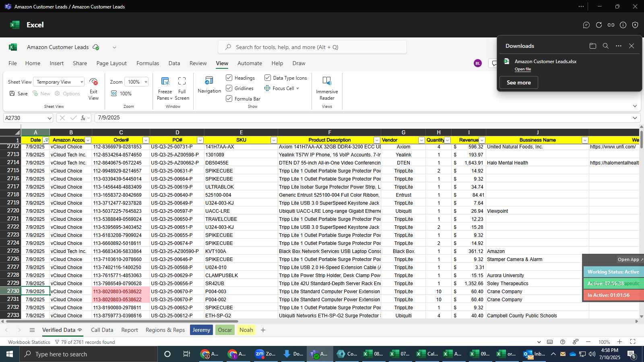Image resolution: width=644 pixels, height=362 pixels.
Task: Switch to the Insert tab
Action: [x=57, y=63]
